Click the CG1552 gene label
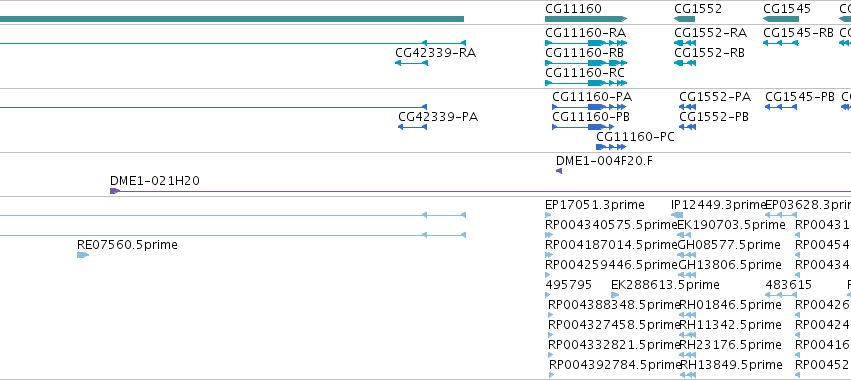The width and height of the screenshot is (851, 380). [x=698, y=9]
